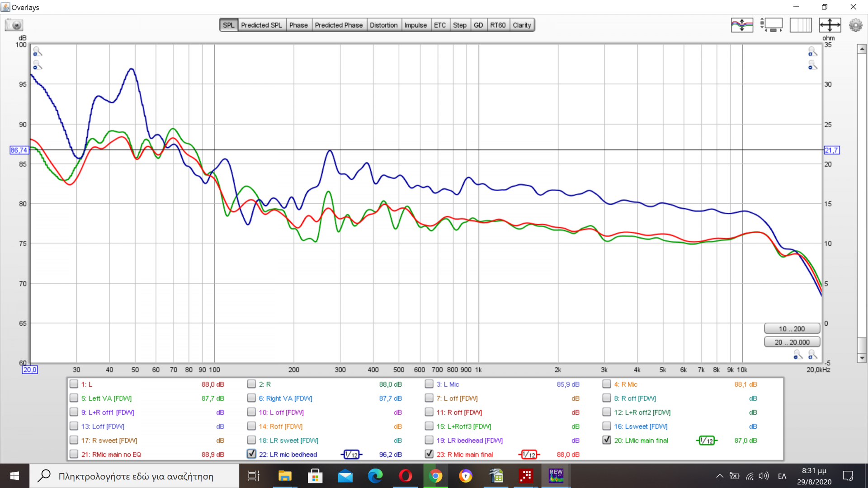Viewport: 868px width, 488px height.
Task: Click the capture graph camera icon
Action: (14, 25)
